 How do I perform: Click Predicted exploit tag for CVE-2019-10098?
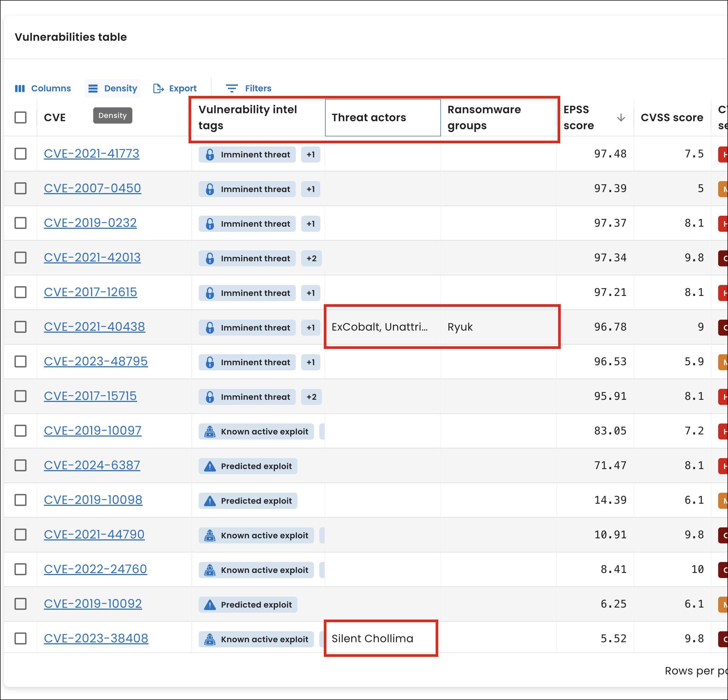tap(248, 501)
